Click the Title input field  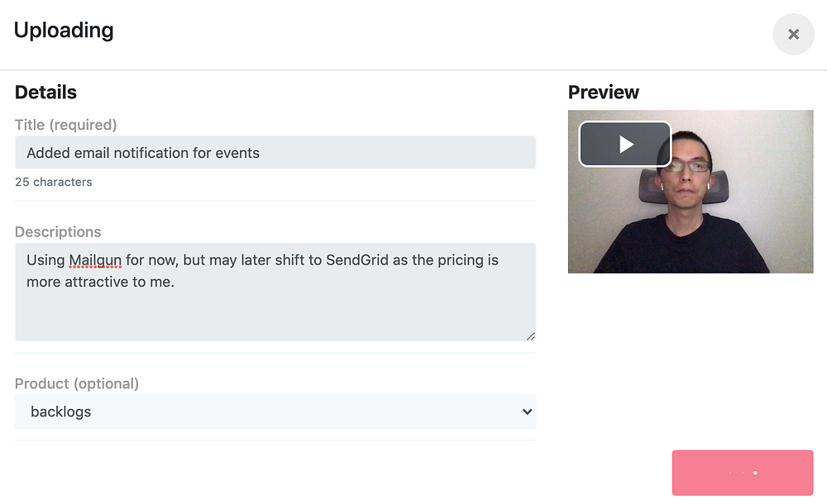pos(275,153)
